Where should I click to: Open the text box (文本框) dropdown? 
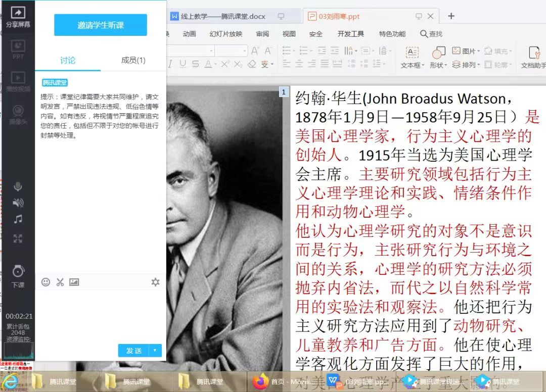pyautogui.click(x=411, y=65)
